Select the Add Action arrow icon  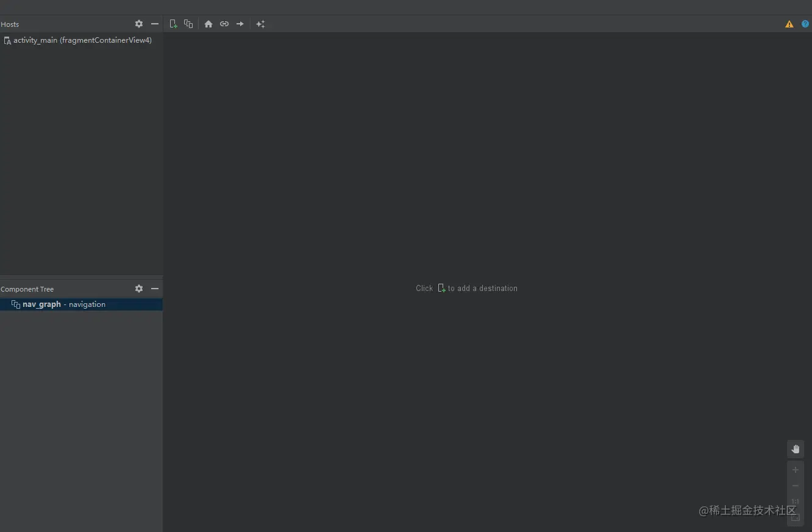click(x=240, y=24)
